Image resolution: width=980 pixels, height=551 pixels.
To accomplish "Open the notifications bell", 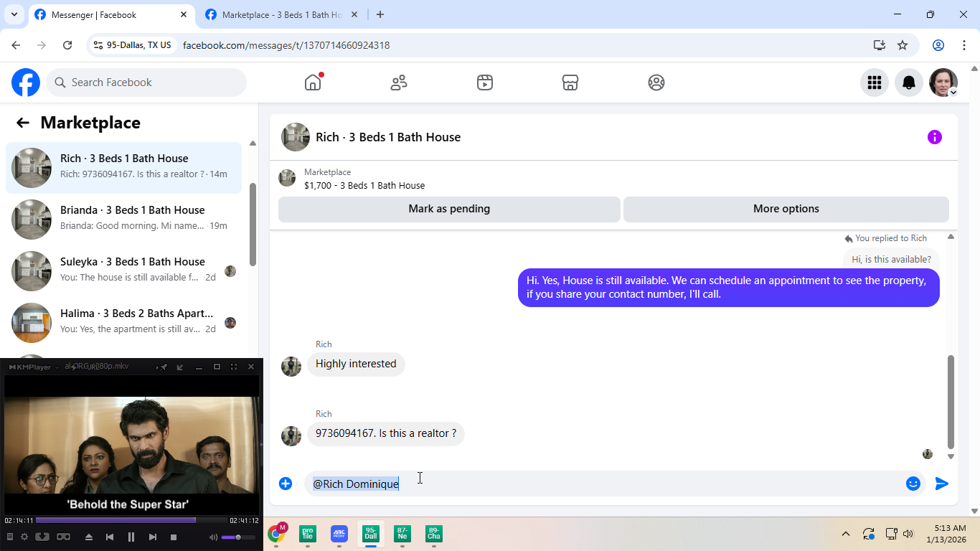I will point(909,83).
